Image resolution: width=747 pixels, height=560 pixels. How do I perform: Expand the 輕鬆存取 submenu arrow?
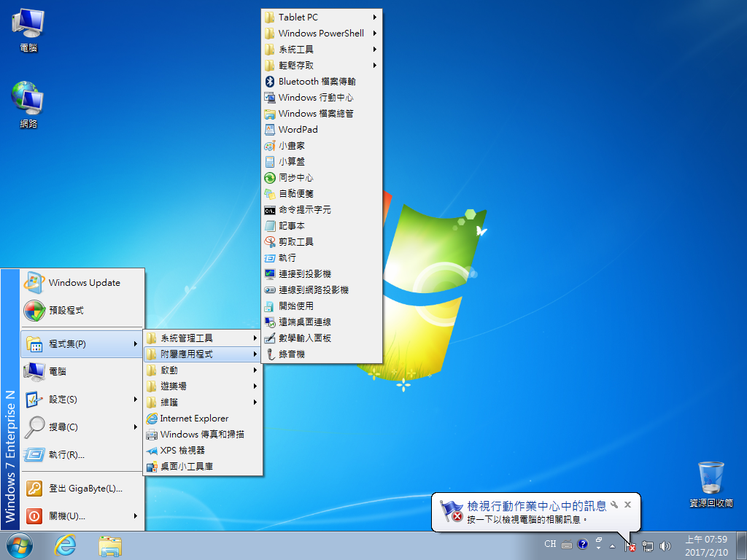coord(375,65)
